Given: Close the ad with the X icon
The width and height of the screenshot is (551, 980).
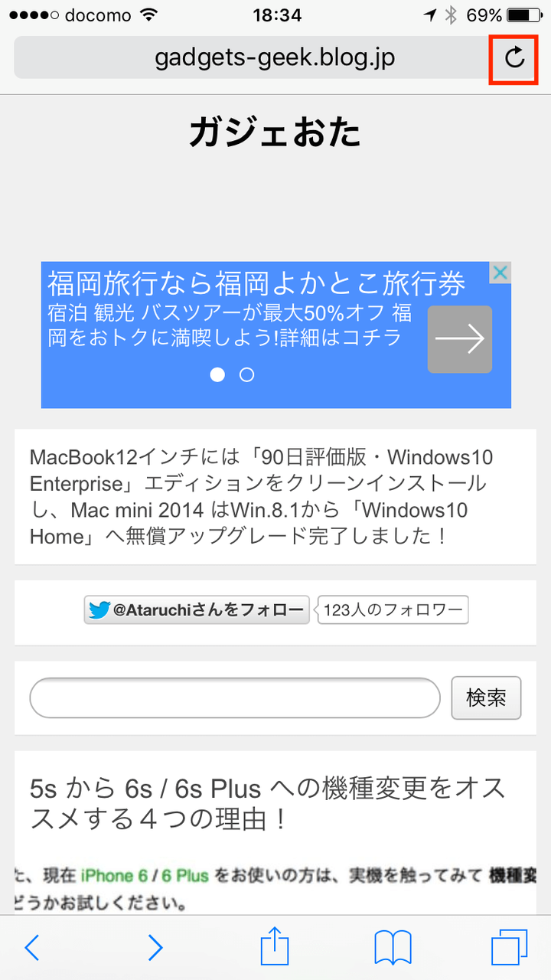Looking at the screenshot, I should click(x=500, y=273).
